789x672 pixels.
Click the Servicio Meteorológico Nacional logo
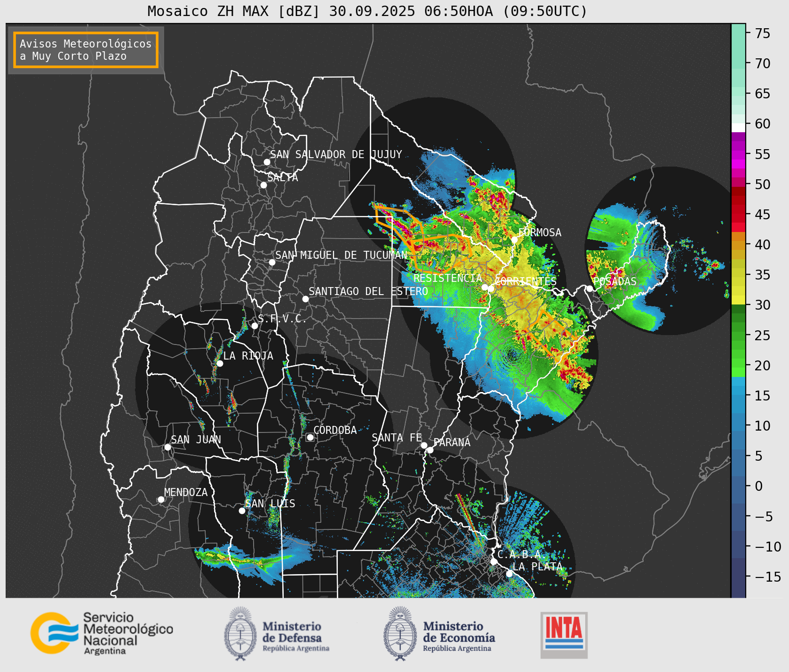point(102,633)
